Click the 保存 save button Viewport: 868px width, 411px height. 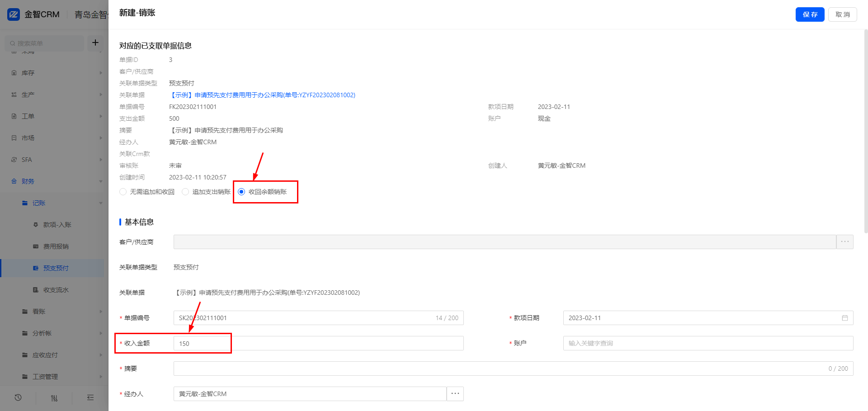(x=810, y=14)
